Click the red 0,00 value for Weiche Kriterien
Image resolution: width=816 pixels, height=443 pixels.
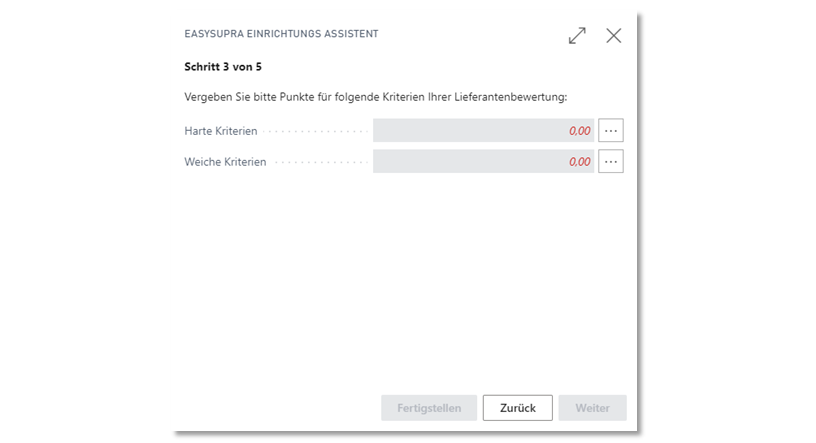coord(580,162)
